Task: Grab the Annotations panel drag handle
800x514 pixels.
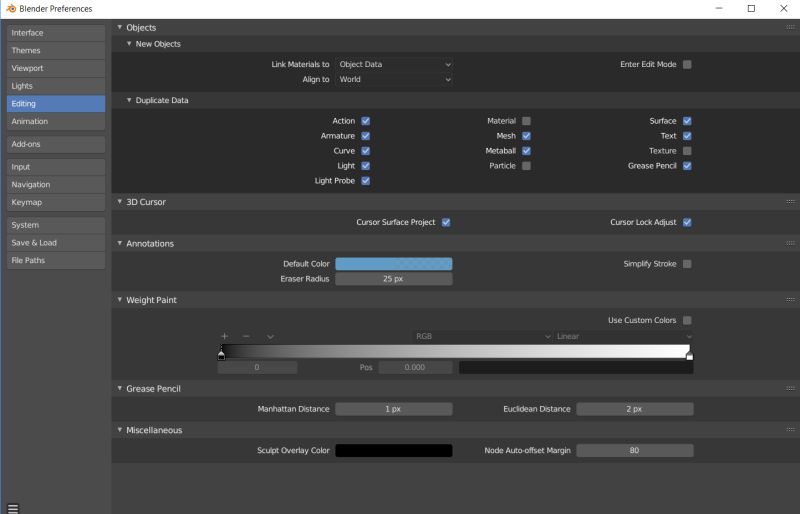Action: click(x=790, y=243)
